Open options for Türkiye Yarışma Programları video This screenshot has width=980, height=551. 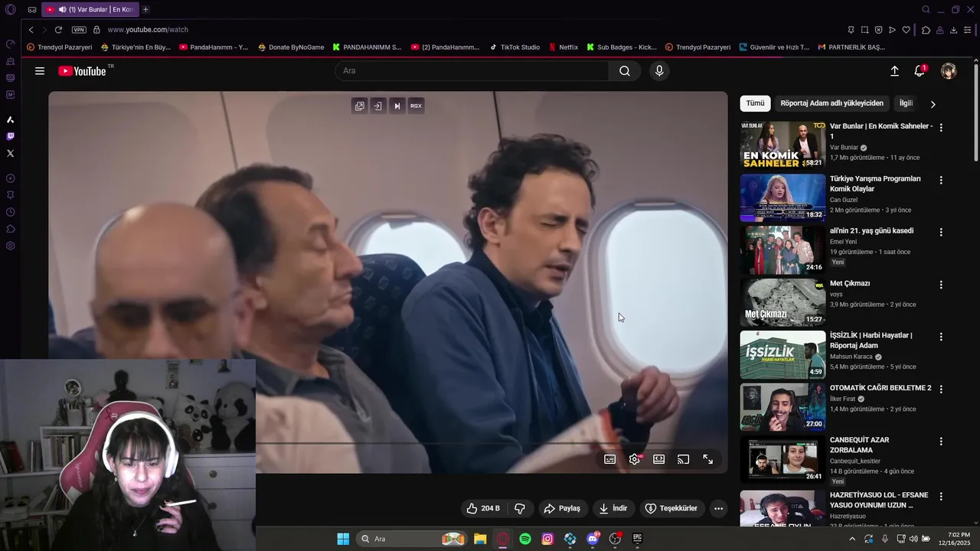[941, 180]
